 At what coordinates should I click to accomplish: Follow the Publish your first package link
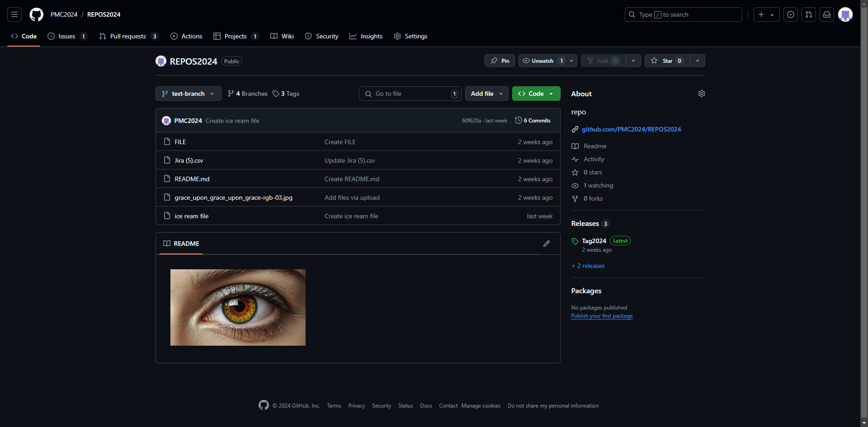click(x=602, y=315)
